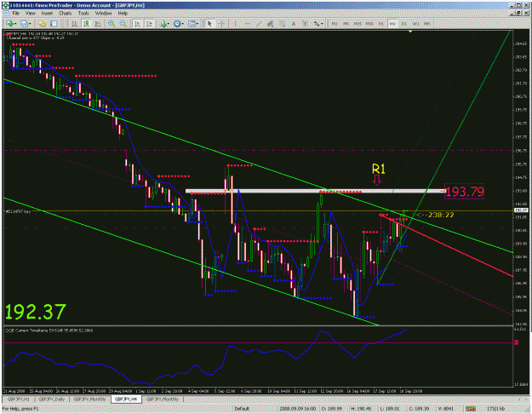Expand the Templates dropdown arrow
Image resolution: width=532 pixels, height=414 pixels.
(197, 24)
